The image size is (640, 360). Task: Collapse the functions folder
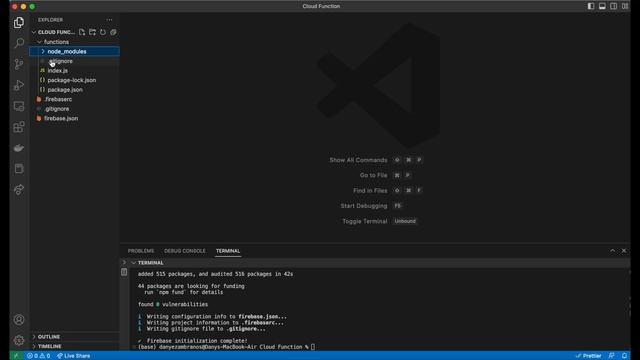click(x=39, y=42)
